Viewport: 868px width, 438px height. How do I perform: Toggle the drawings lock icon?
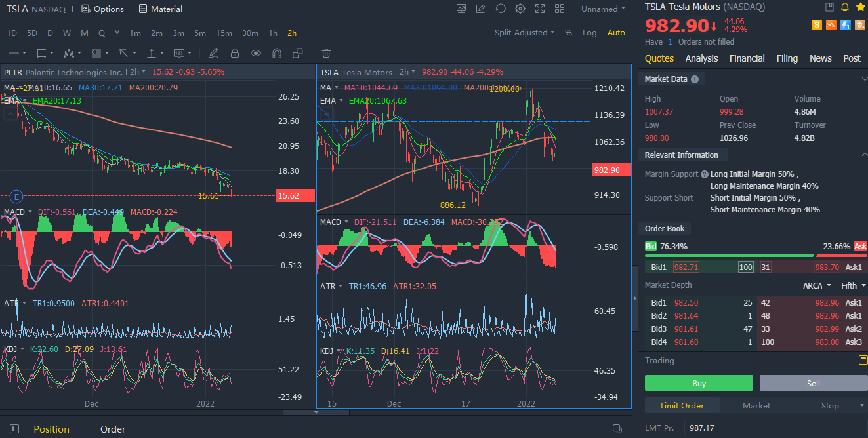click(235, 53)
